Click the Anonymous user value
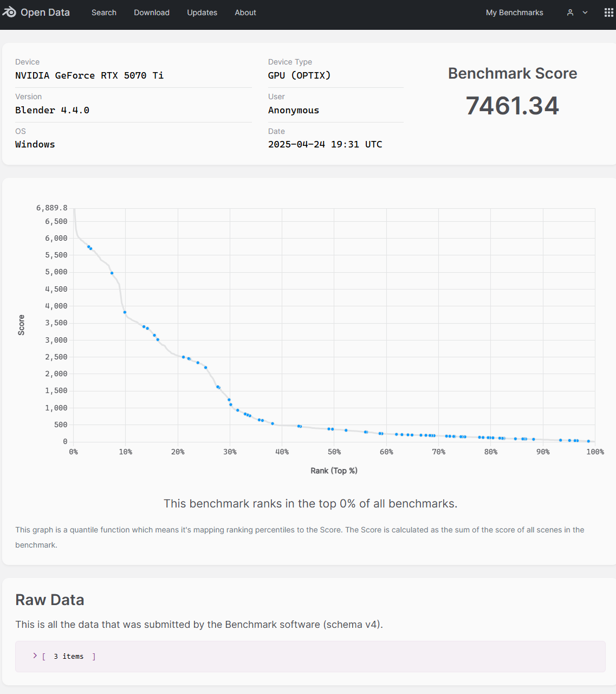This screenshot has width=616, height=694. click(294, 110)
